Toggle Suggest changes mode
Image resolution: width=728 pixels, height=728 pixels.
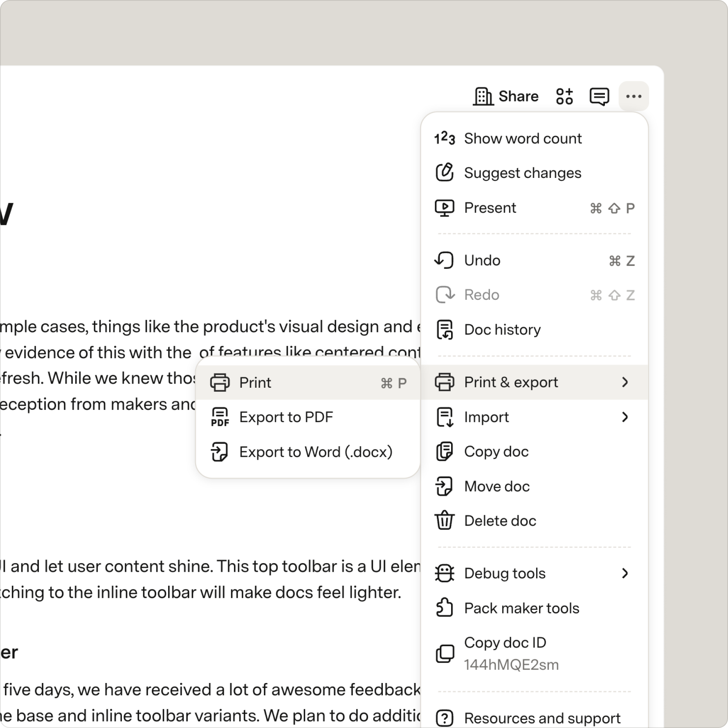(x=534, y=173)
